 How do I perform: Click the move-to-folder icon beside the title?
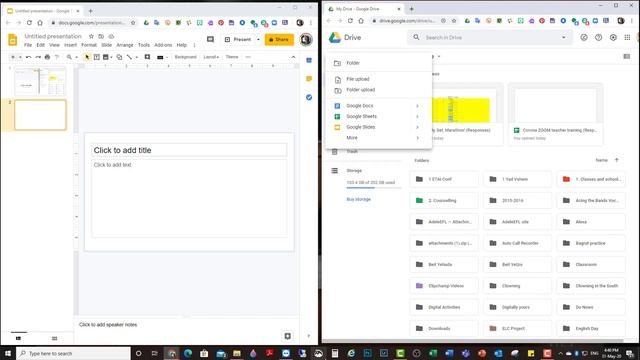(101, 36)
